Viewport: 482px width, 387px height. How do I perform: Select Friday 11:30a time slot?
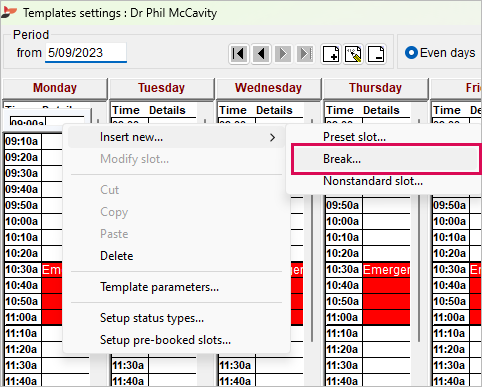click(x=450, y=365)
